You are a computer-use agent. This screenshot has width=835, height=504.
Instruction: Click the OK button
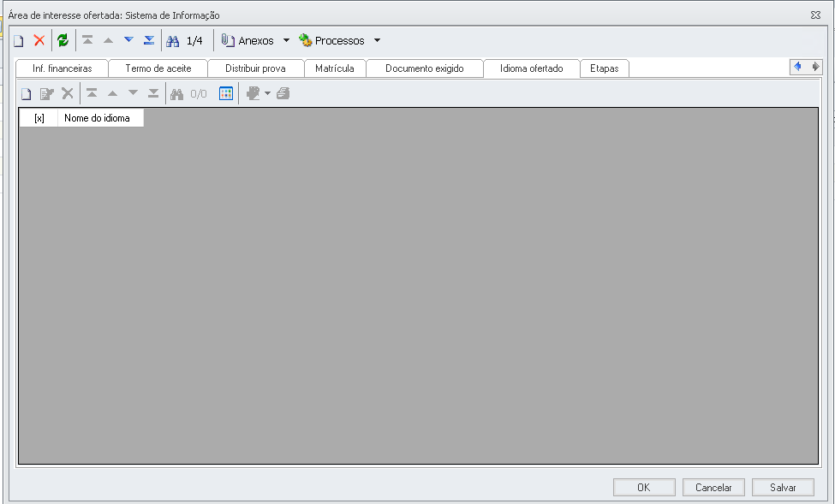tap(644, 488)
